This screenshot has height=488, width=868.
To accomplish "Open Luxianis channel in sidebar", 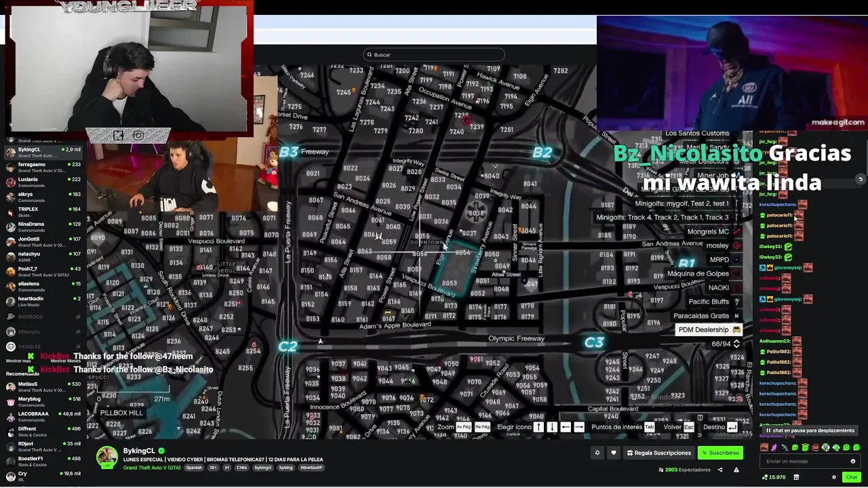I will pyautogui.click(x=43, y=182).
